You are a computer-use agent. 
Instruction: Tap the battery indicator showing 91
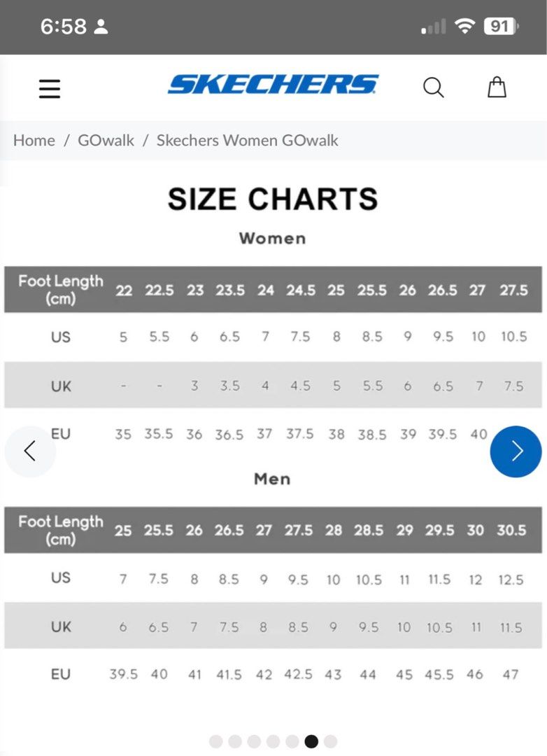(502, 26)
